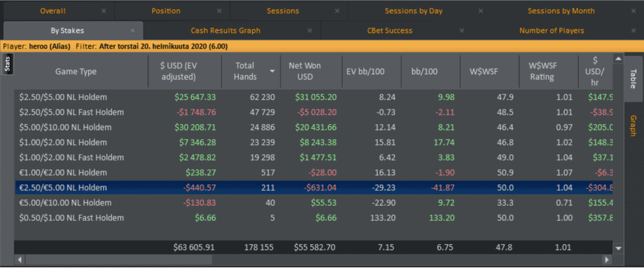Close the By Stakes tab
The height and width of the screenshot is (268, 644).
click(x=133, y=30)
